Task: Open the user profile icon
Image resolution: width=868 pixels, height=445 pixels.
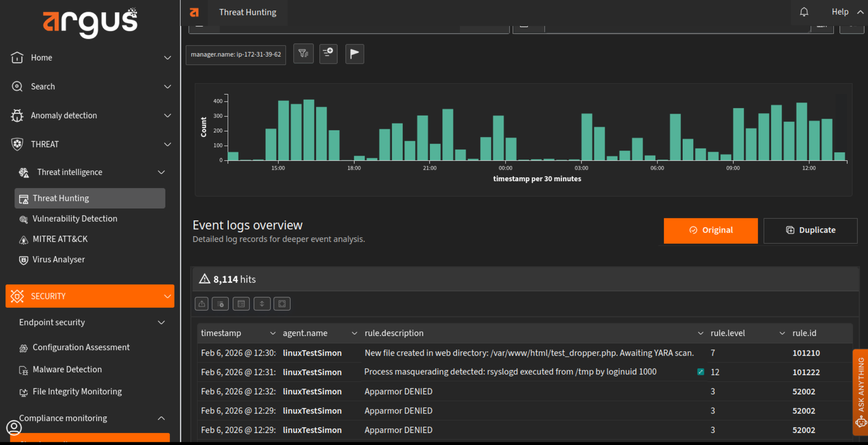Action: (14, 428)
